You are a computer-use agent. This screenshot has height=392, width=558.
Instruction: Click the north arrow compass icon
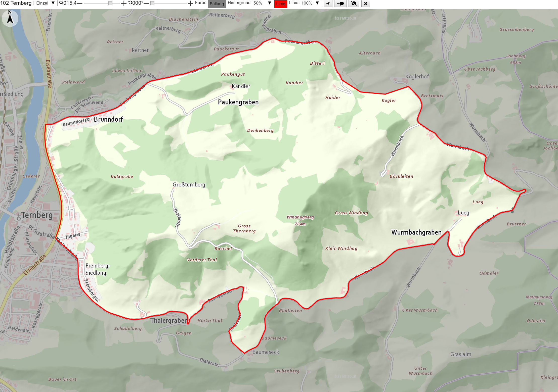[10, 18]
